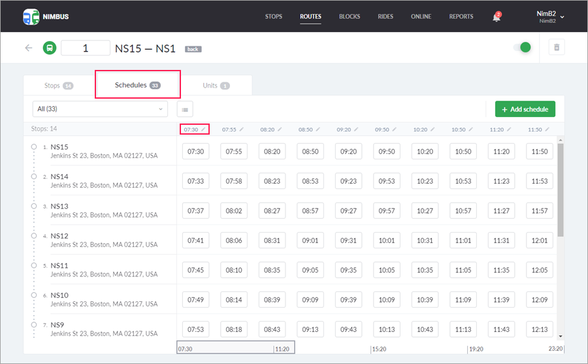The height and width of the screenshot is (364, 588).
Task: Click the route number input field
Action: (x=86, y=48)
